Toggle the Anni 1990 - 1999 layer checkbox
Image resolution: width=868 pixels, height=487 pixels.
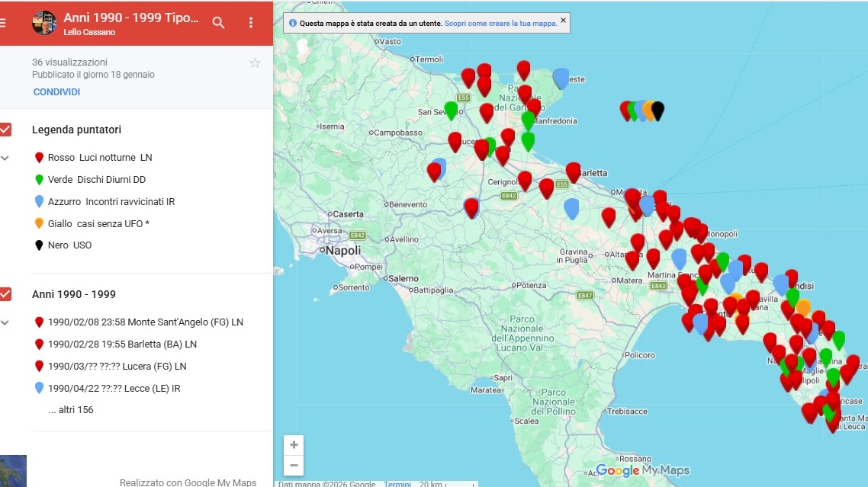tap(5, 294)
